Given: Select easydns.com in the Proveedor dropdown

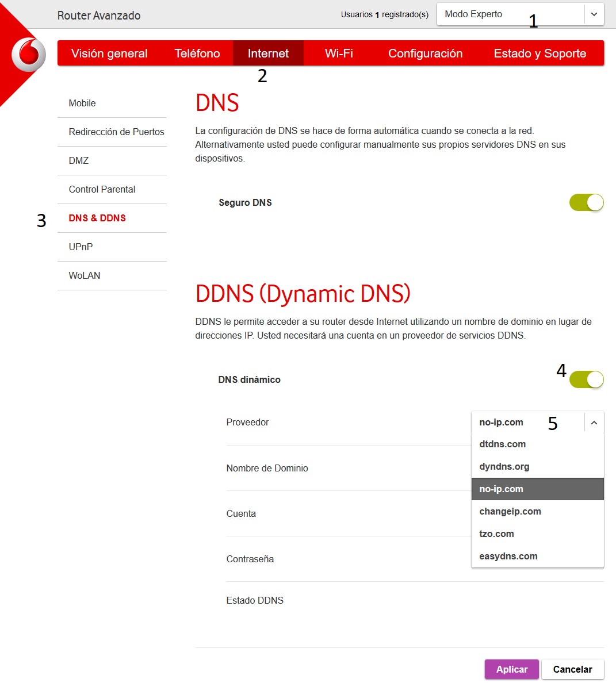Looking at the screenshot, I should 508,556.
